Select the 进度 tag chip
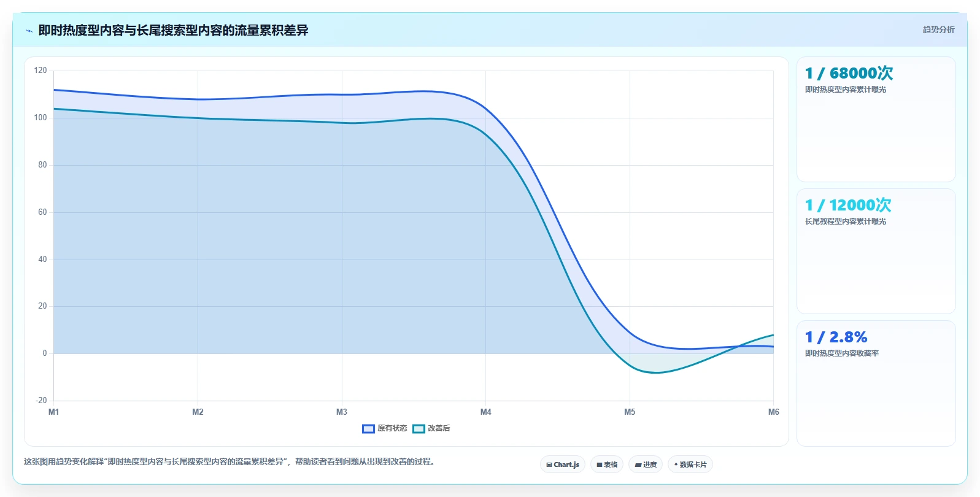Screen dimensions: 980x497 coord(646,464)
